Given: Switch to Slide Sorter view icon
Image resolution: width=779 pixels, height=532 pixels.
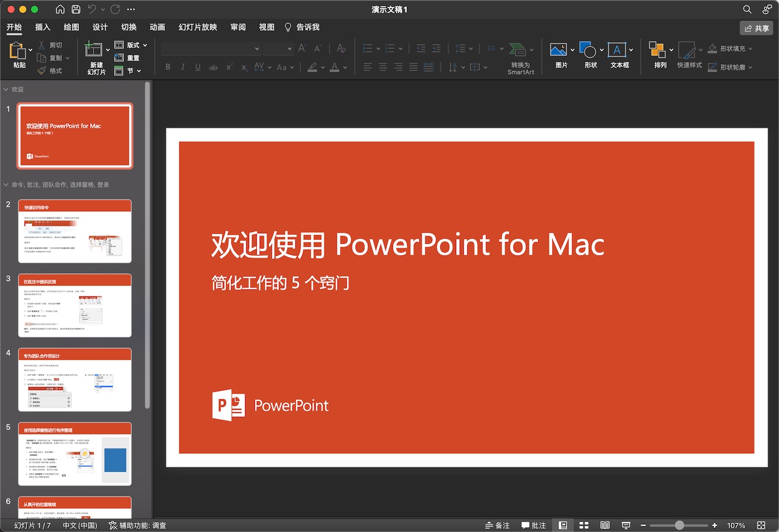Looking at the screenshot, I should tap(584, 526).
